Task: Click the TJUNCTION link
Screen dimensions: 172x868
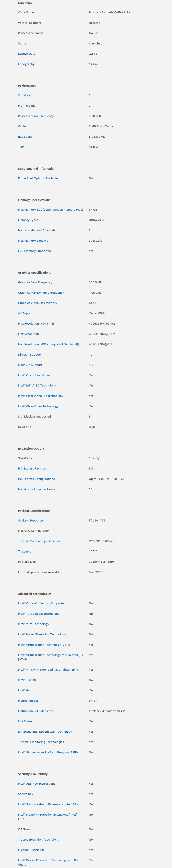Action: 24,552
